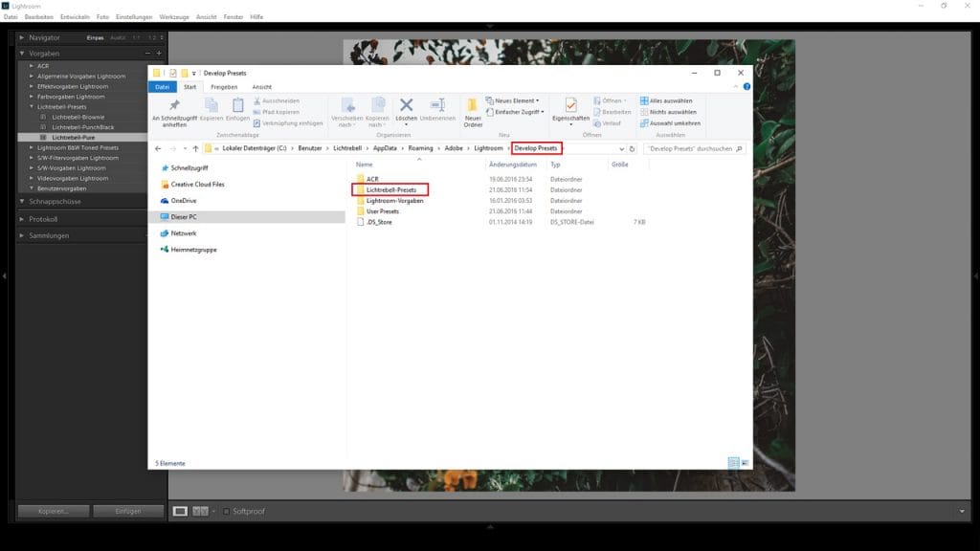Image resolution: width=980 pixels, height=551 pixels.
Task: Expand Sammlungen panel
Action: pyautogui.click(x=22, y=235)
